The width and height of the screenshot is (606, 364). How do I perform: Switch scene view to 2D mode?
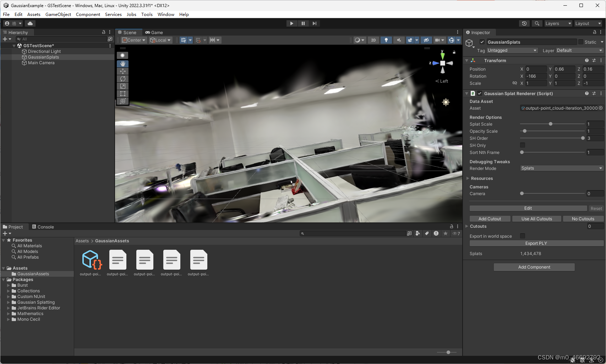click(x=373, y=40)
